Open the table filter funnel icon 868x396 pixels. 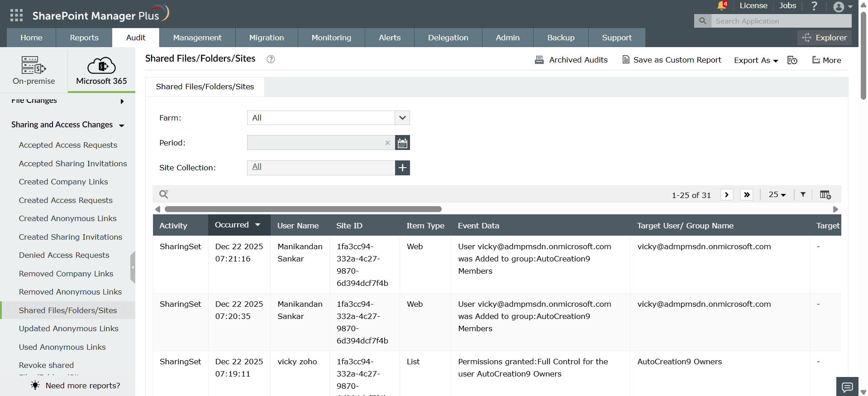click(803, 194)
